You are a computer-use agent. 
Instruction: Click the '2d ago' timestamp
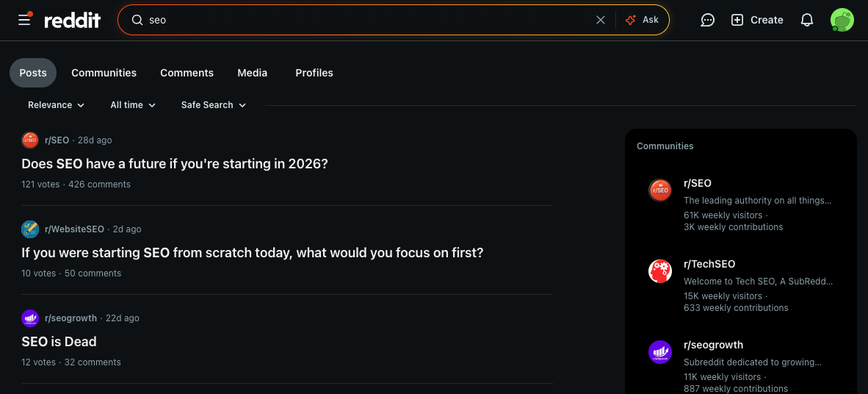tap(127, 229)
